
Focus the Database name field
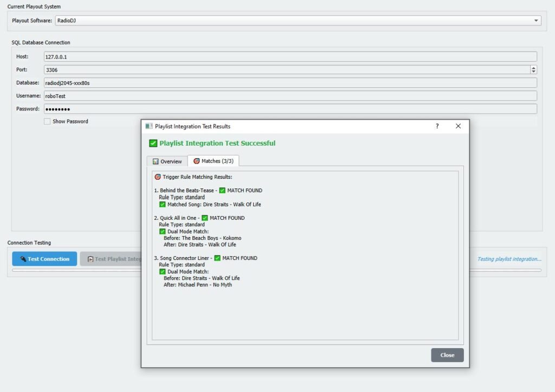tap(290, 83)
